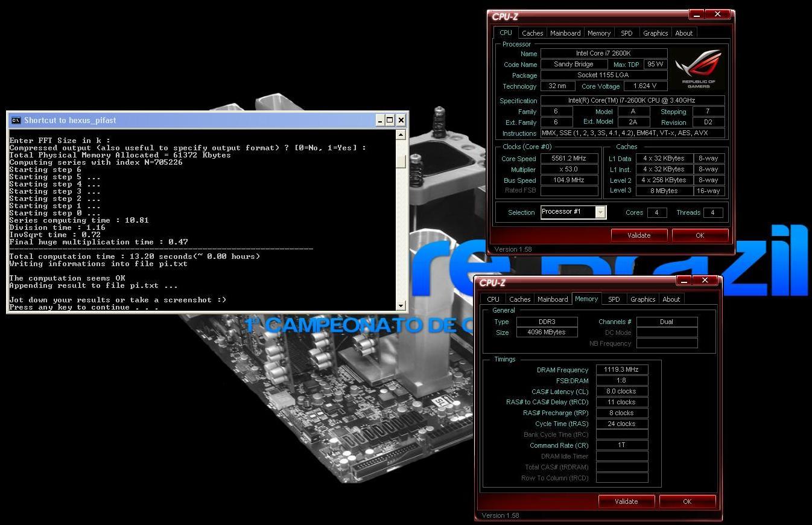This screenshot has height=525, width=812.
Task: Click Validate in the CPU-Z Memory window
Action: pos(626,501)
